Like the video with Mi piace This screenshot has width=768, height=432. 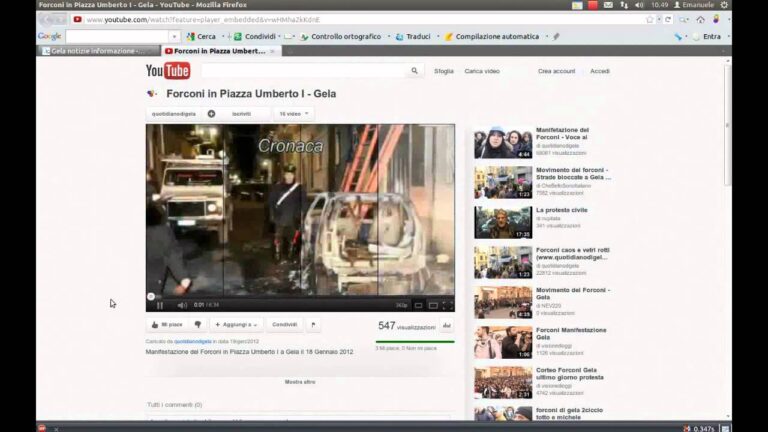(167, 325)
